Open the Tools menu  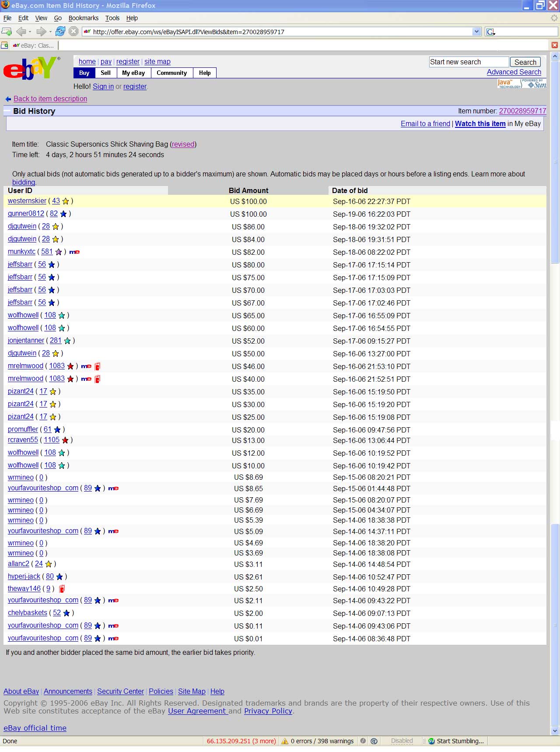[x=112, y=18]
